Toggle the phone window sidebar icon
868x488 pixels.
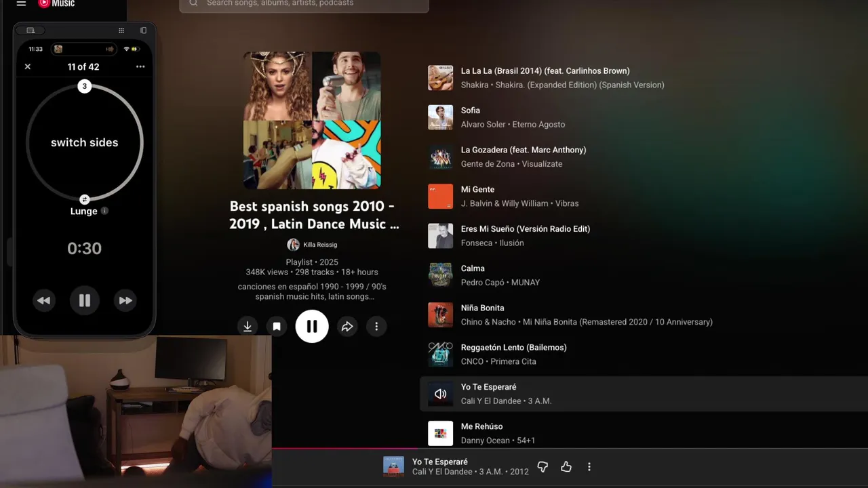[x=143, y=30]
